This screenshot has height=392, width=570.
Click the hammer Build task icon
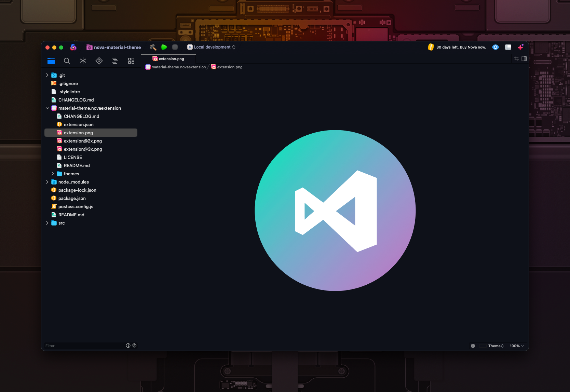153,47
